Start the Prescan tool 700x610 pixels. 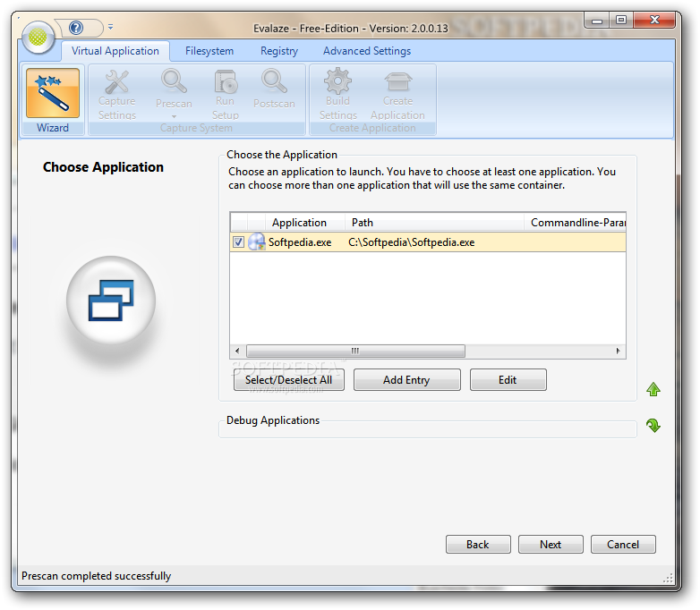(x=174, y=89)
